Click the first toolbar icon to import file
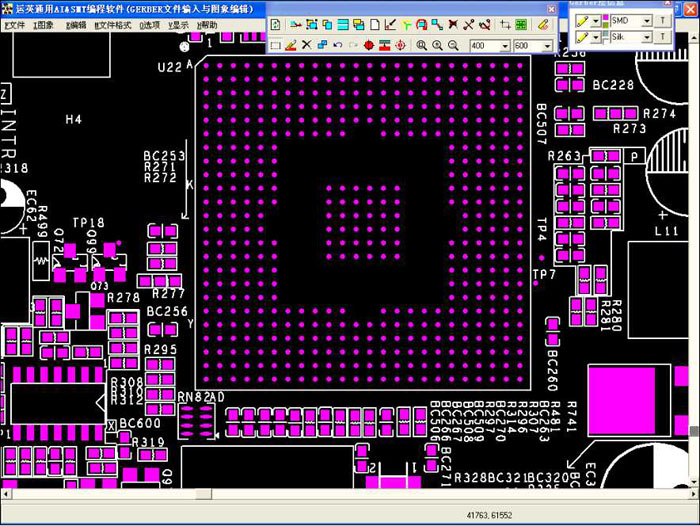 pos(276,23)
